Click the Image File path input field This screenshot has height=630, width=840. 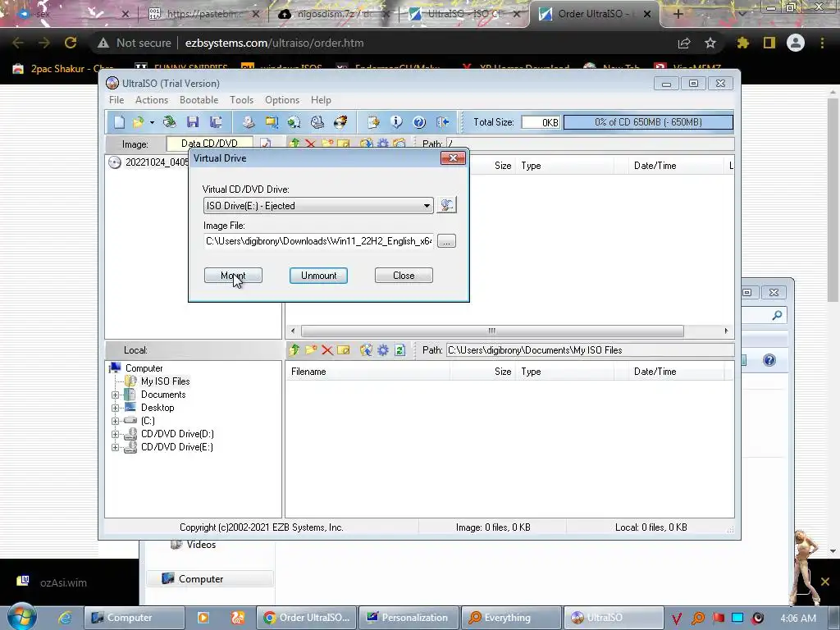318,241
